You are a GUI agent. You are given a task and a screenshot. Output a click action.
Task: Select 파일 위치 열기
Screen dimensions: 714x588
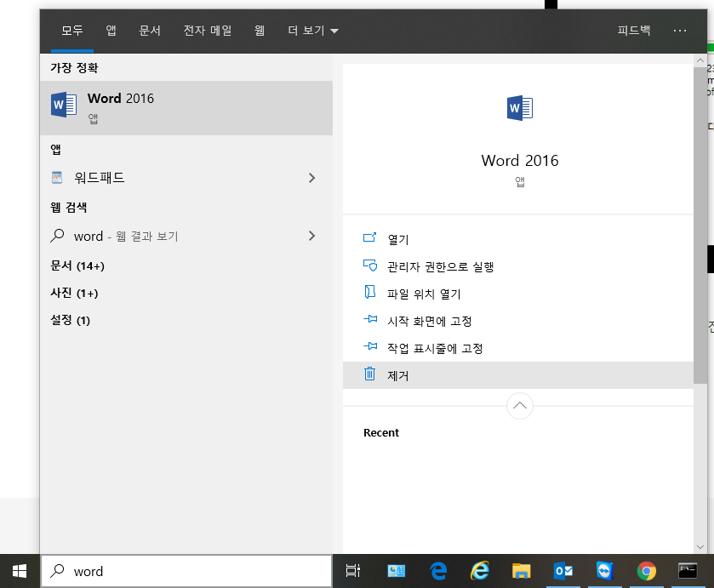[518, 294]
